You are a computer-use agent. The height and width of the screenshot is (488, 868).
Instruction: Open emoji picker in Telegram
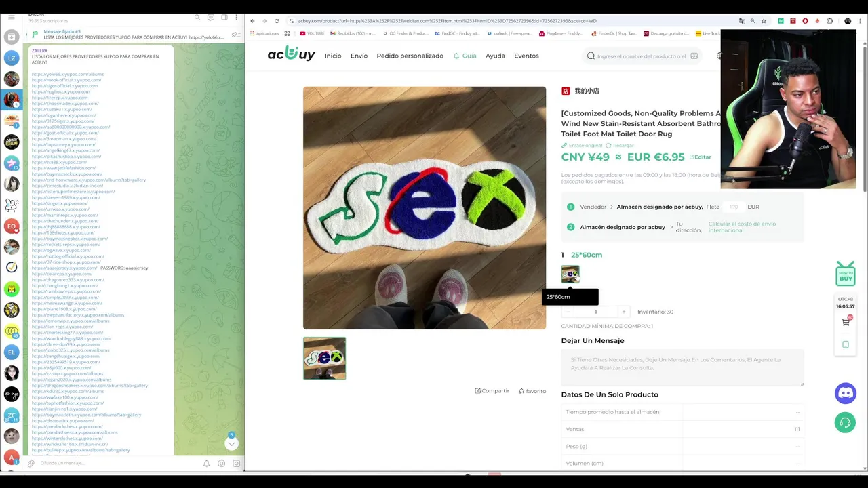tap(222, 464)
